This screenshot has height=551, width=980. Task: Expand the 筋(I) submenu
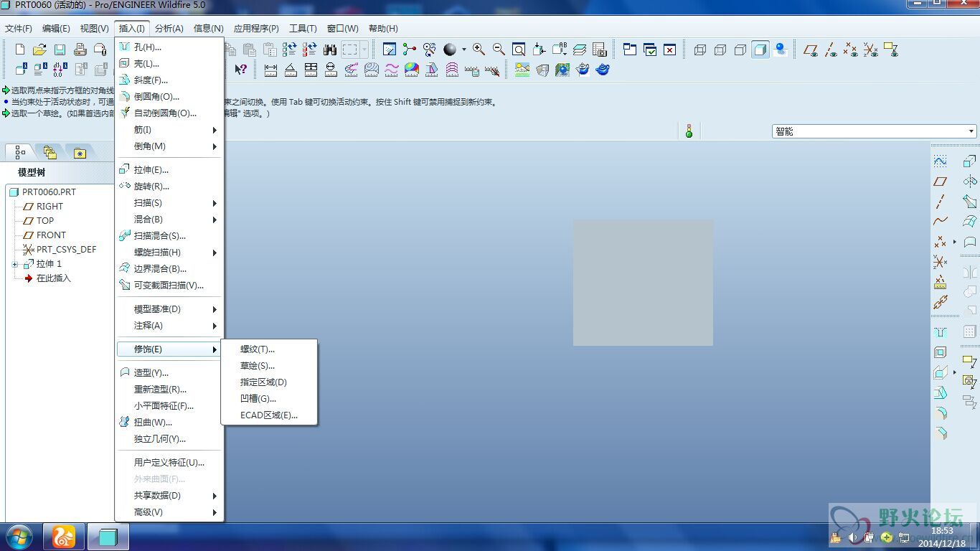169,130
